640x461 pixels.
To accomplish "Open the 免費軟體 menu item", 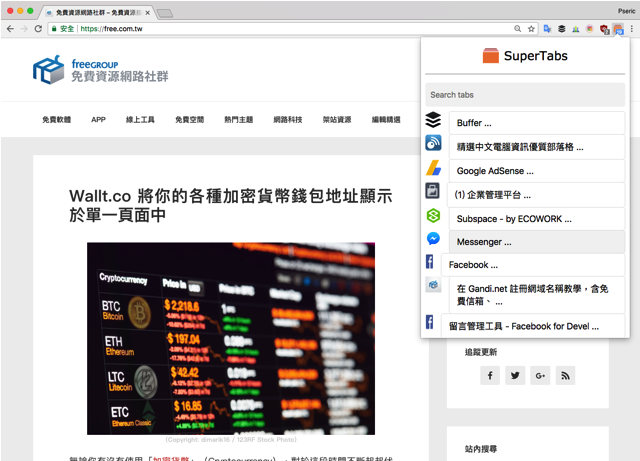I will coord(57,119).
